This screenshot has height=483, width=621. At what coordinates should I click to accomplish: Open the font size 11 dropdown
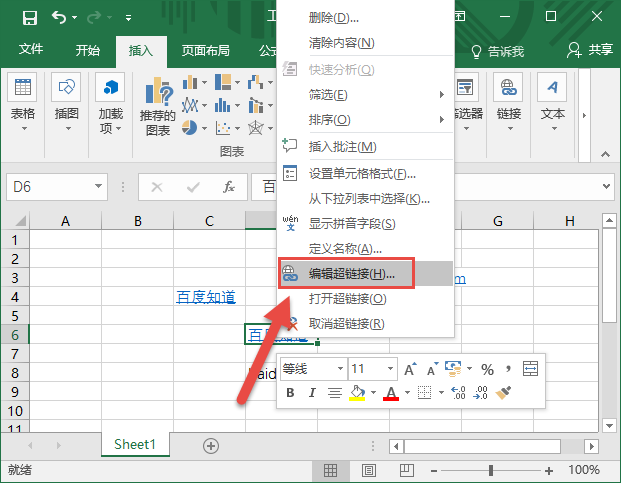390,369
